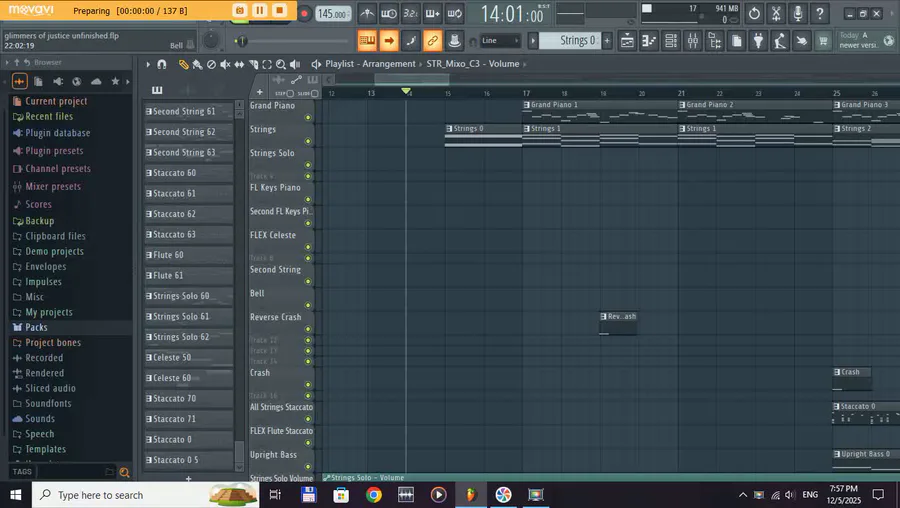The width and height of the screenshot is (900, 508).
Task: Expand the Browser options arrow
Action: (x=7, y=62)
